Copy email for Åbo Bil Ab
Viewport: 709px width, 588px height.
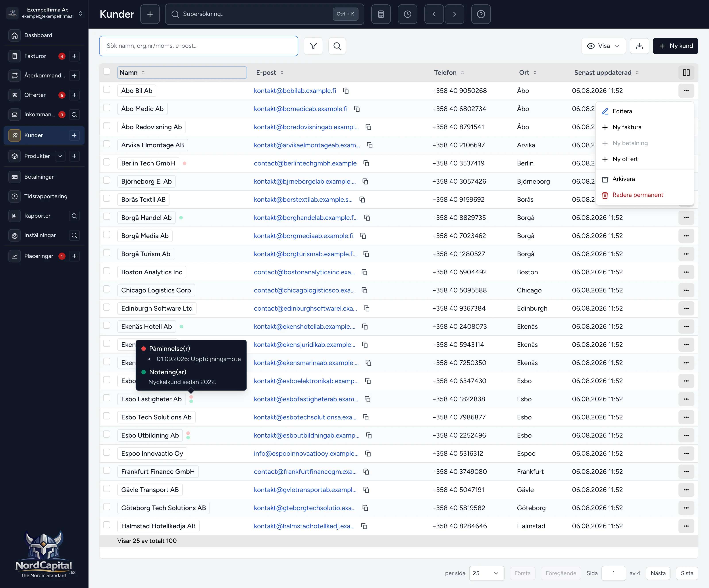point(346,91)
